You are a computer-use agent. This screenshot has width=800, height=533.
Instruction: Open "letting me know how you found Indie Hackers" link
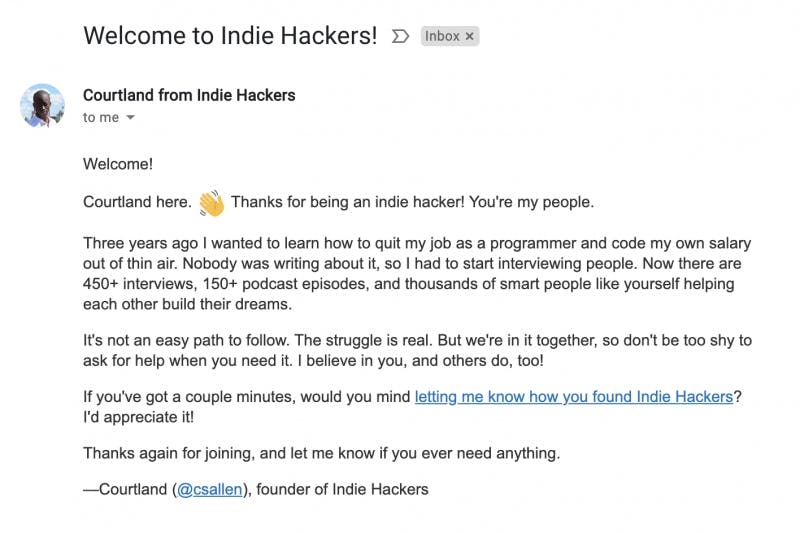(x=574, y=397)
